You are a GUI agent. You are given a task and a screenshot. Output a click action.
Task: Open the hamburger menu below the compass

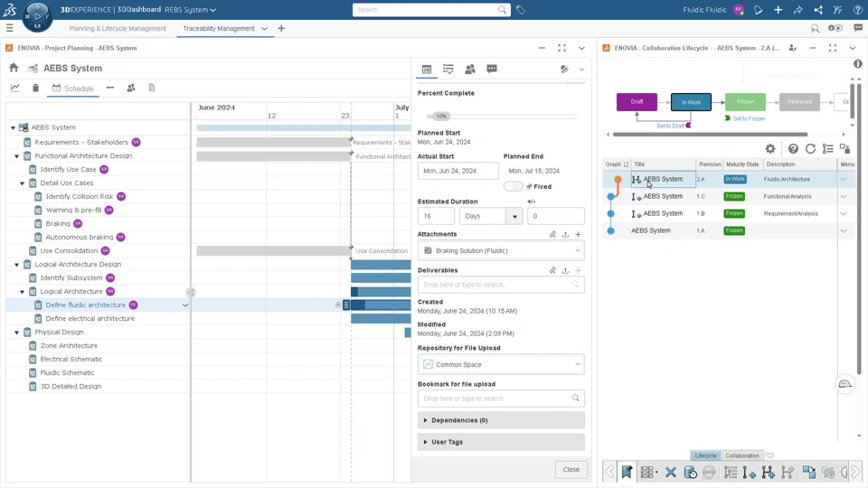click(x=9, y=28)
